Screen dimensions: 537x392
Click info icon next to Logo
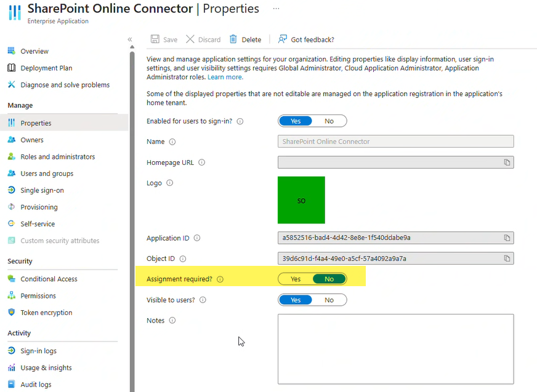coord(170,183)
